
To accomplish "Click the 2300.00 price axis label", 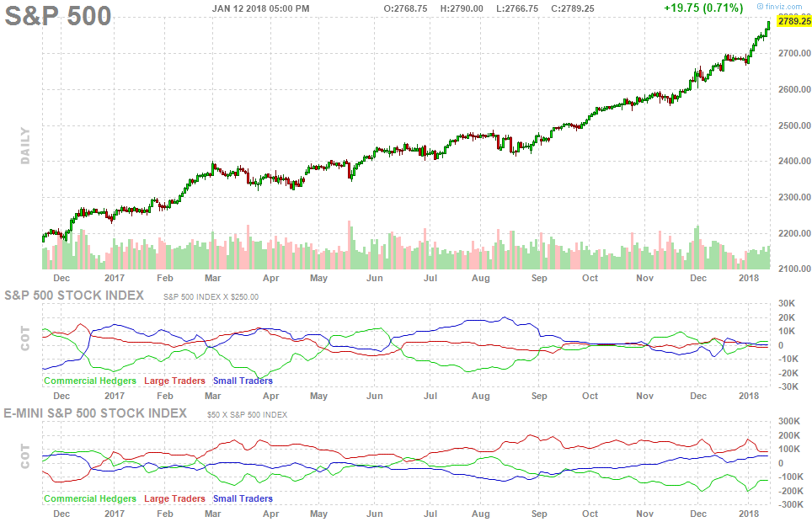I will click(x=794, y=197).
